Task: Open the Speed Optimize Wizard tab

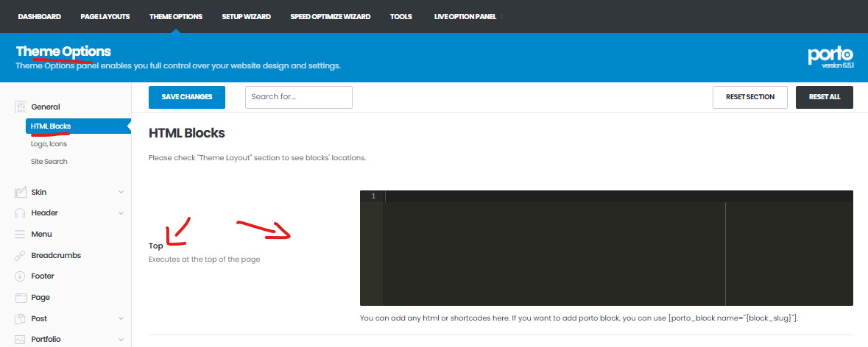Action: click(x=331, y=17)
